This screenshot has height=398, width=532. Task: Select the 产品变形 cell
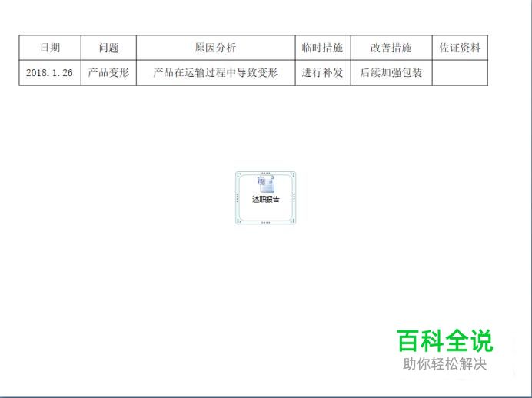pyautogui.click(x=108, y=72)
